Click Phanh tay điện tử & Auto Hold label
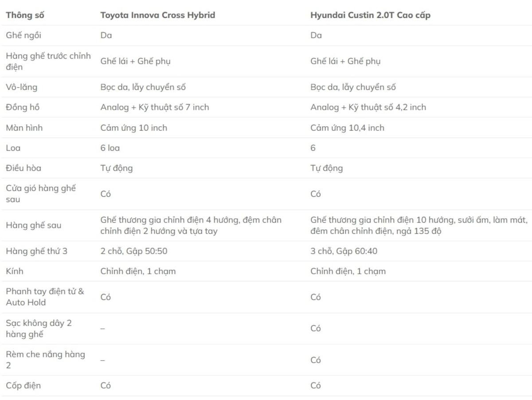The height and width of the screenshot is (400, 532). 45,297
